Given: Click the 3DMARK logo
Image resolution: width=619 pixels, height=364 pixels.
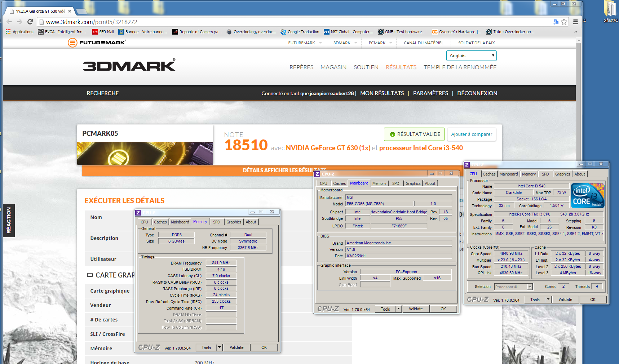Looking at the screenshot, I should pos(129,65).
